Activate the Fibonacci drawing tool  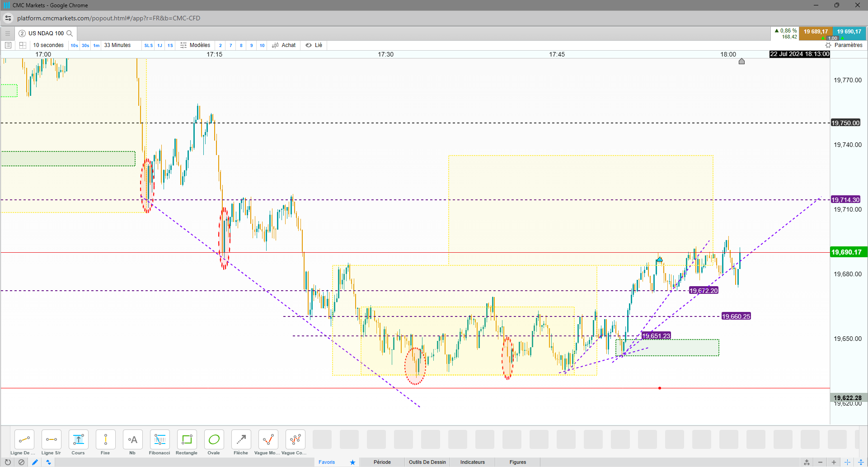coord(160,439)
